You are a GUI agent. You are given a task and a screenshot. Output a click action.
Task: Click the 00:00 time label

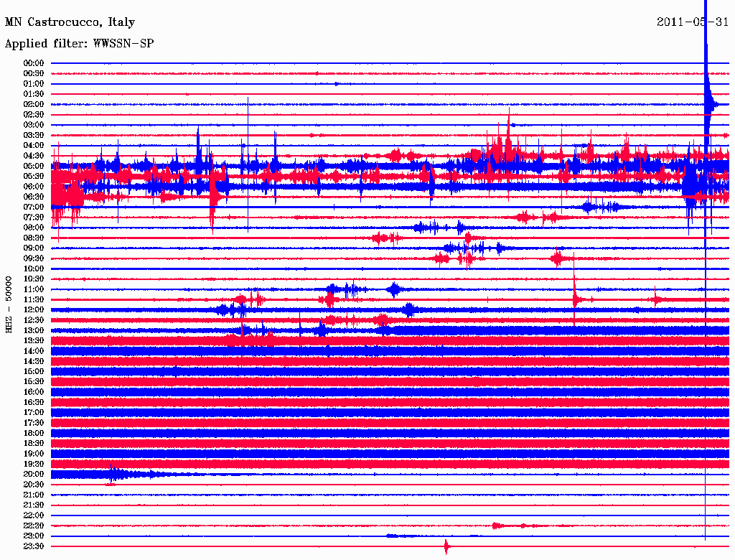pos(34,63)
